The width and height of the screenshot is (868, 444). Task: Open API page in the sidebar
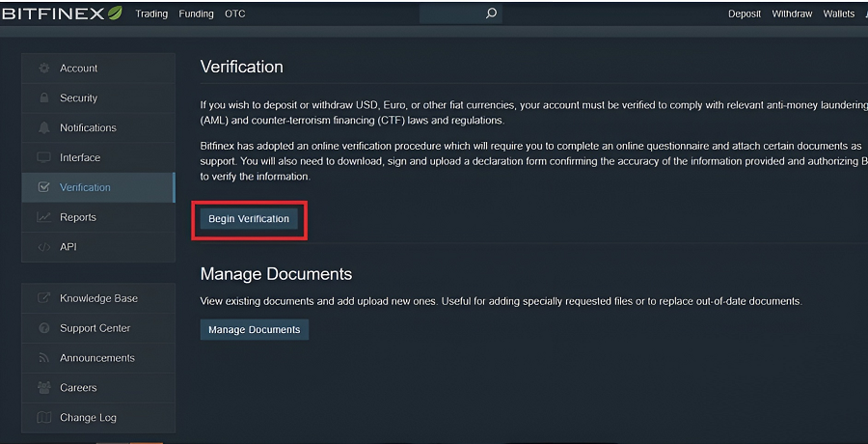[x=98, y=247]
